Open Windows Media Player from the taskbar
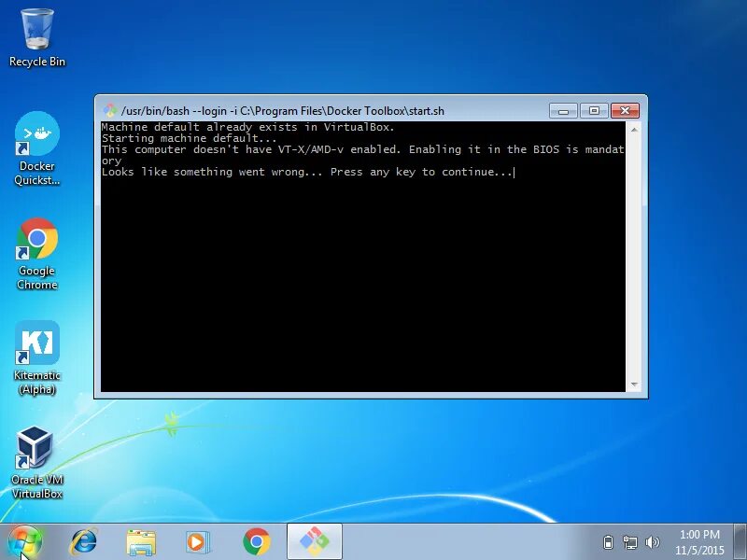 coord(197,542)
